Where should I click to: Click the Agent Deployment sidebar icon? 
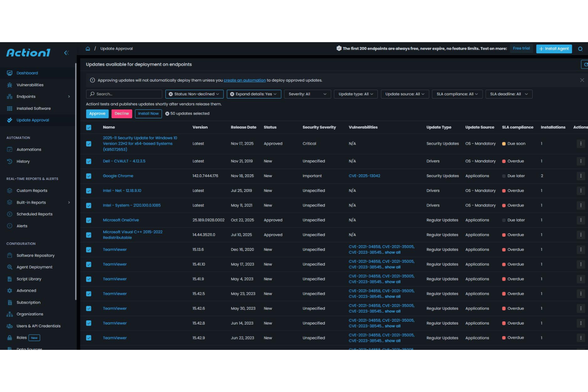[10, 267]
